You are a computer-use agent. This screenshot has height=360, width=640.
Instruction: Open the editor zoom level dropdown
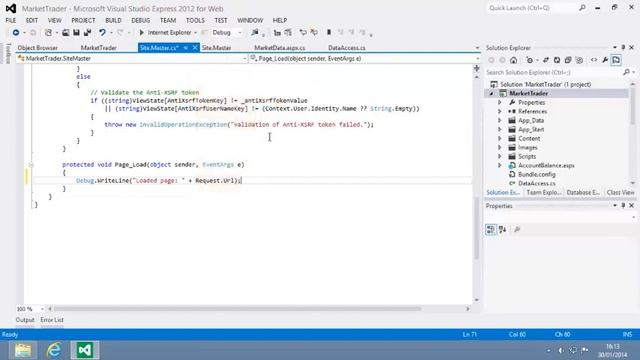[x=42, y=309]
